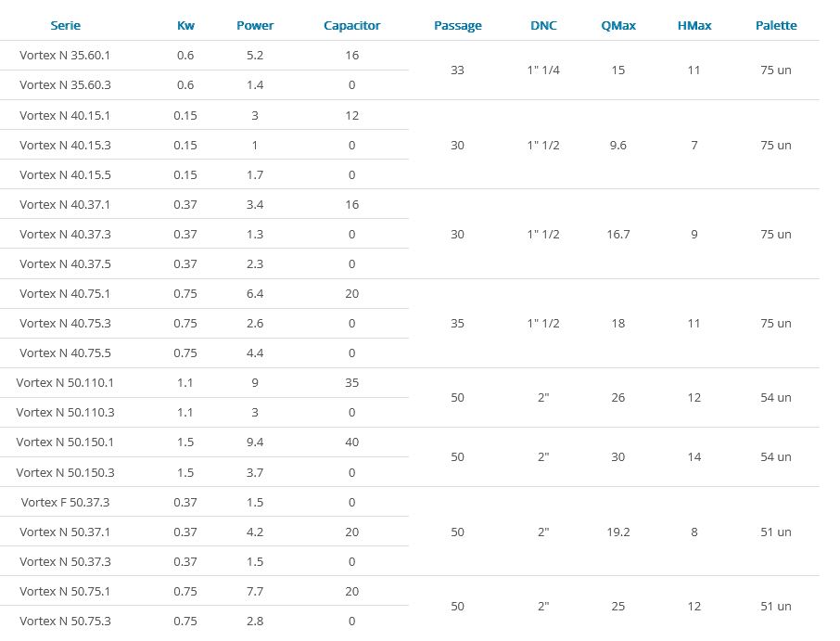Click the Vortex N 50.110.1 series name
This screenshot has width=840, height=641.
[65, 382]
